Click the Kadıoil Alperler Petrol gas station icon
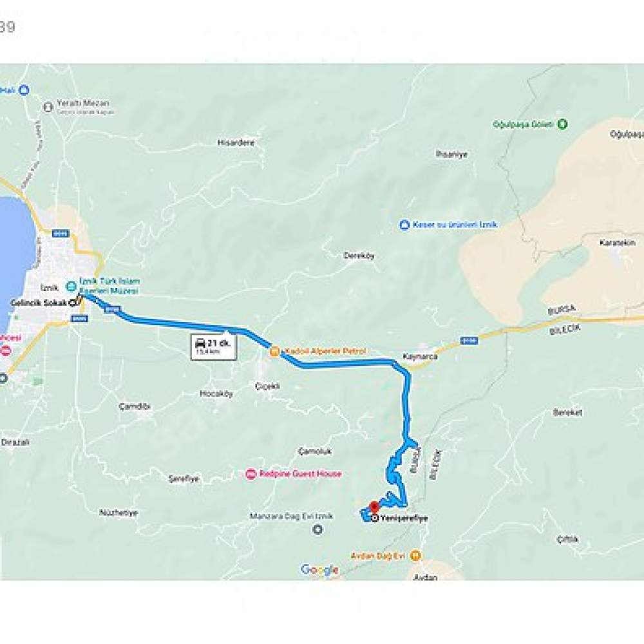 (274, 352)
